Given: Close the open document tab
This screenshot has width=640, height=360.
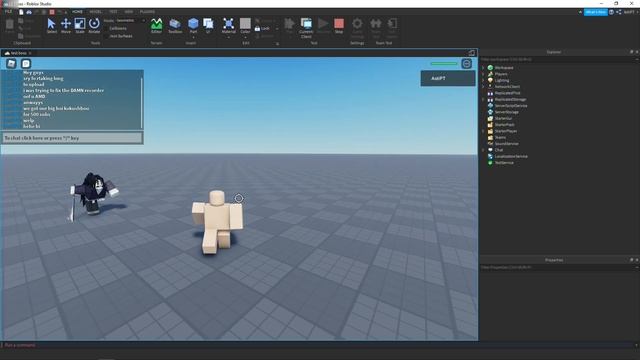Looking at the screenshot, I should click(30, 53).
